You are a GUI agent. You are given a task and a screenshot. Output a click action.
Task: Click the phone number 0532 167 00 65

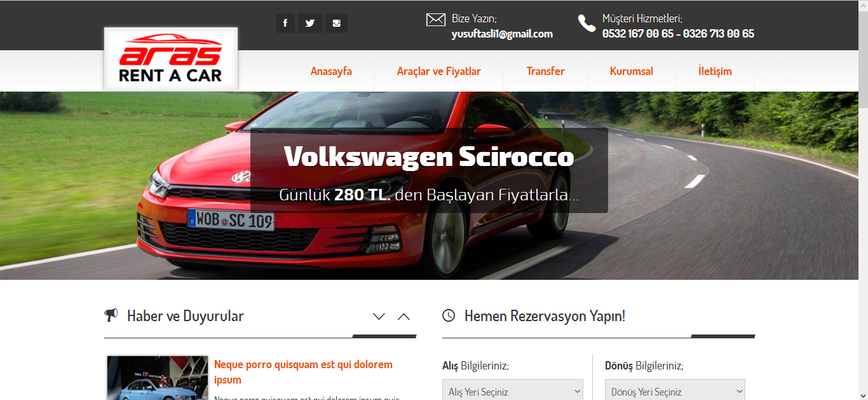pyautogui.click(x=638, y=34)
